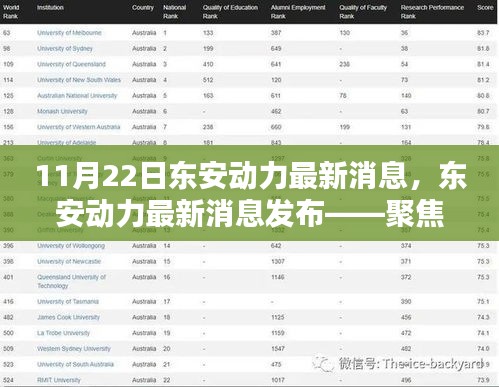Viewport: 499px width, 387px height.
Task: Select score 74.3 in James Cook row
Action: tap(483, 317)
